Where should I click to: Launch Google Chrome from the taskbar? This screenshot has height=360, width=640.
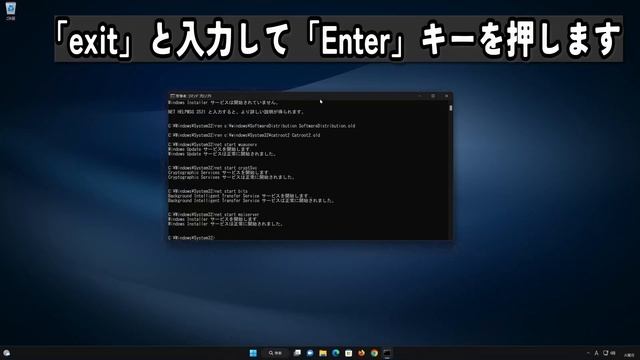tap(374, 353)
